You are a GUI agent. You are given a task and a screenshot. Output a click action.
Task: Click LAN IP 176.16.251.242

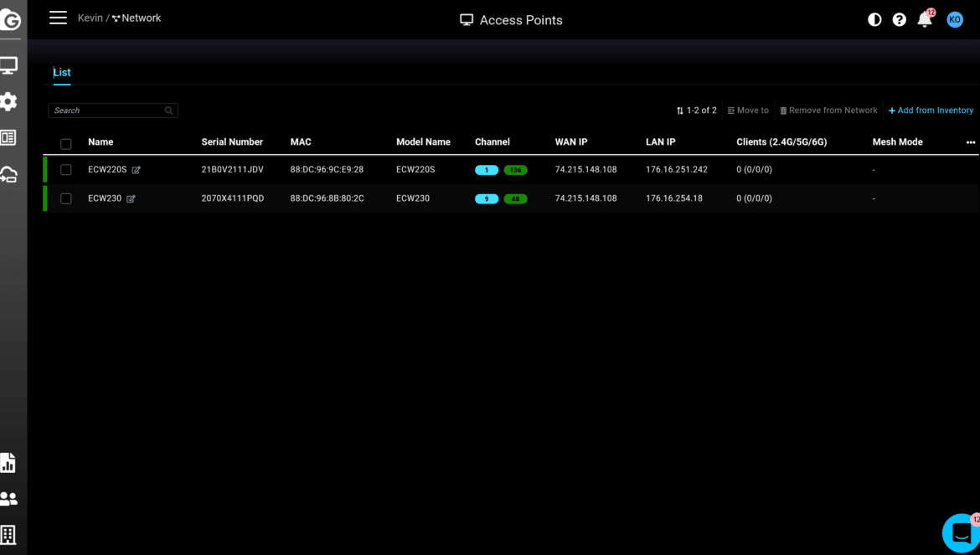[677, 170]
